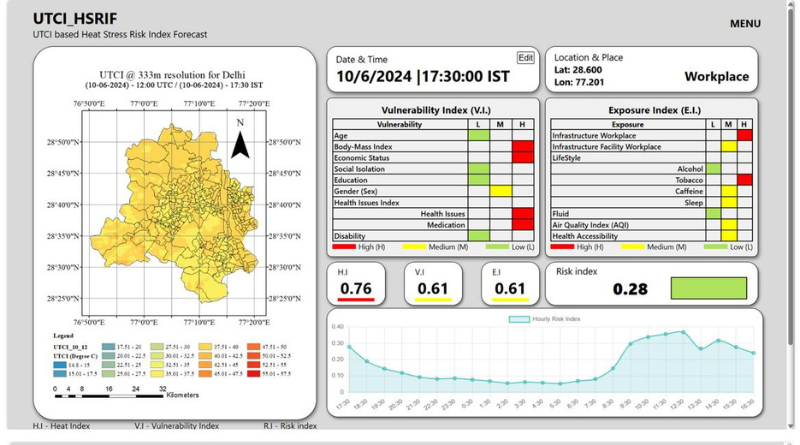Toggle the Hourly Risk Index chart legend

pos(545,319)
